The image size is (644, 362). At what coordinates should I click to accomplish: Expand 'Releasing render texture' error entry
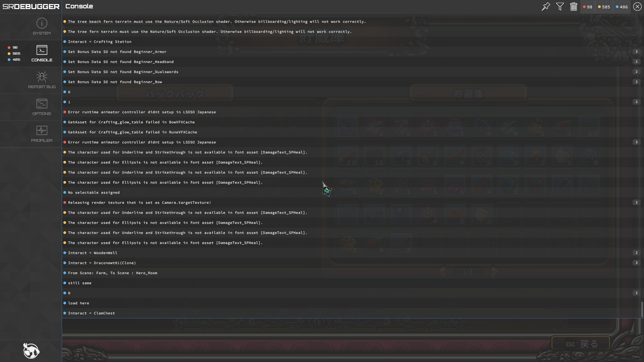click(139, 202)
